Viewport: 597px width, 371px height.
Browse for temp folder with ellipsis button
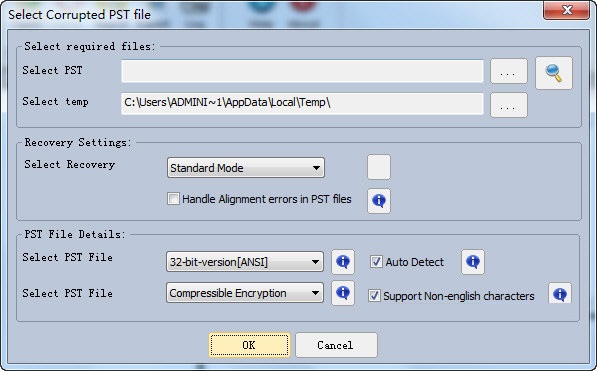click(x=509, y=105)
